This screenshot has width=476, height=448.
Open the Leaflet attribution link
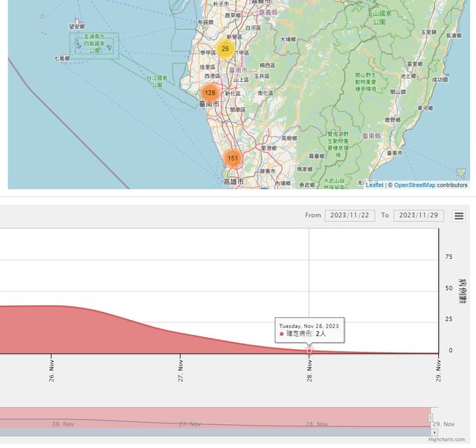pos(374,185)
